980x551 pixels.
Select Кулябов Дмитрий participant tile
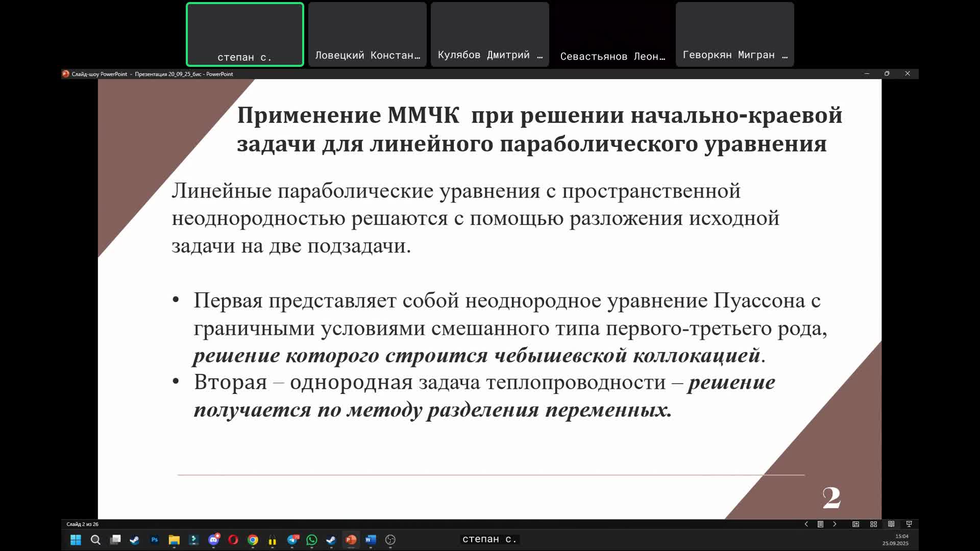coord(490,35)
